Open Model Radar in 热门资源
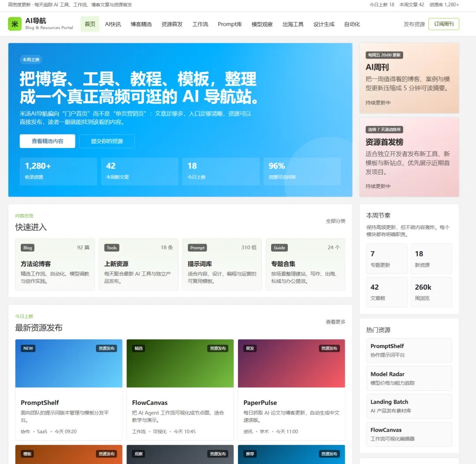Screen dimensions: 476x464 click(x=409, y=378)
